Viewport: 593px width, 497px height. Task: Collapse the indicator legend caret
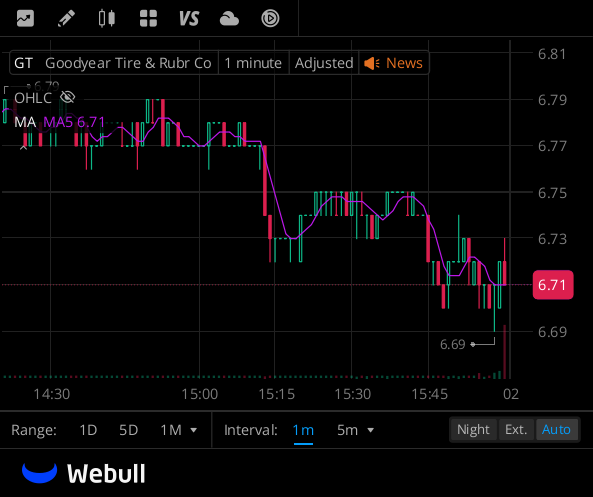23,148
